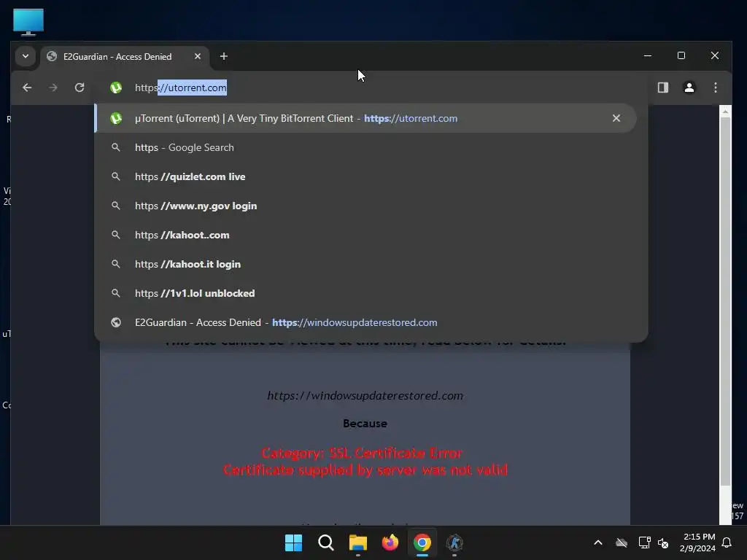
Task: Minimize the Chrome window
Action: 648,55
